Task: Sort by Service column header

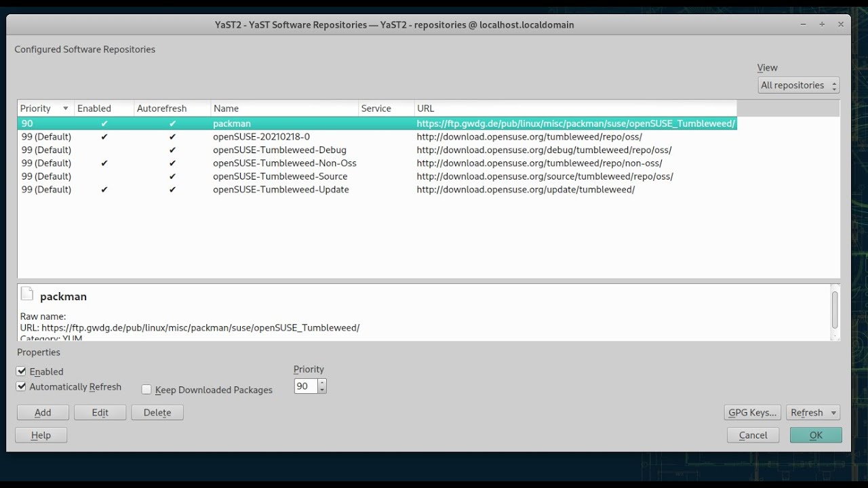Action: pos(386,108)
